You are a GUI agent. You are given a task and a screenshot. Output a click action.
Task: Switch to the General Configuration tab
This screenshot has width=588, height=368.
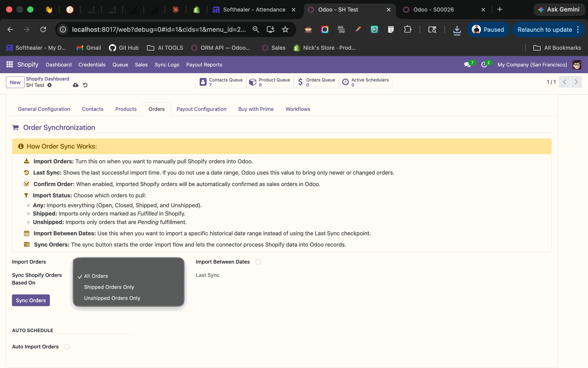(44, 109)
